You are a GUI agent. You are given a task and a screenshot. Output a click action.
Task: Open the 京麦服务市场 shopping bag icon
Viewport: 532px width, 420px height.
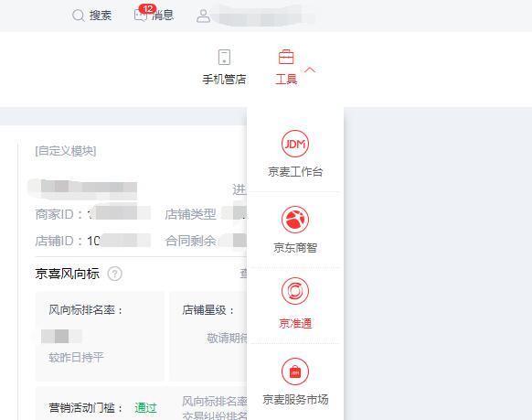295,372
